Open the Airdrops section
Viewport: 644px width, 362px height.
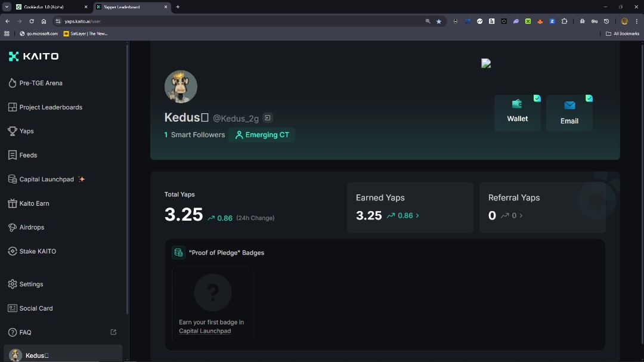pos(31,227)
